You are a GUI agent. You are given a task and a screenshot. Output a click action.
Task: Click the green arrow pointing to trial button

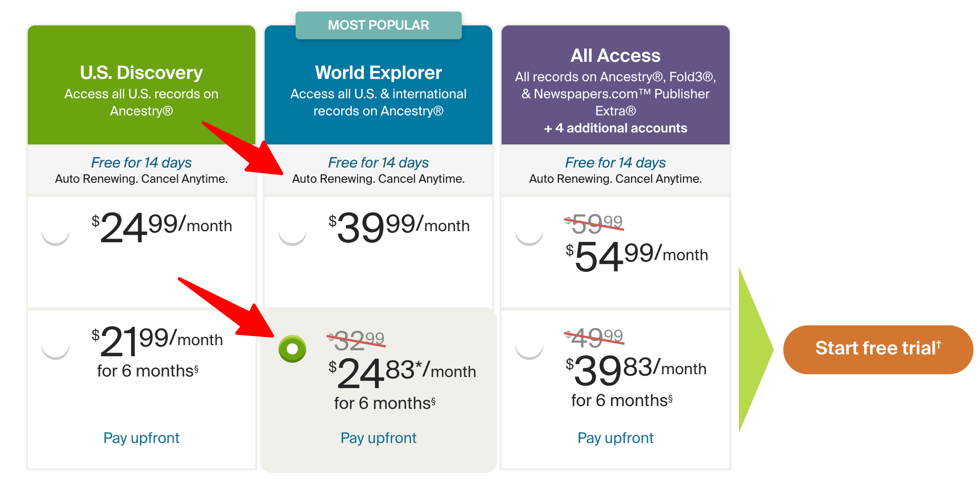coord(756,349)
